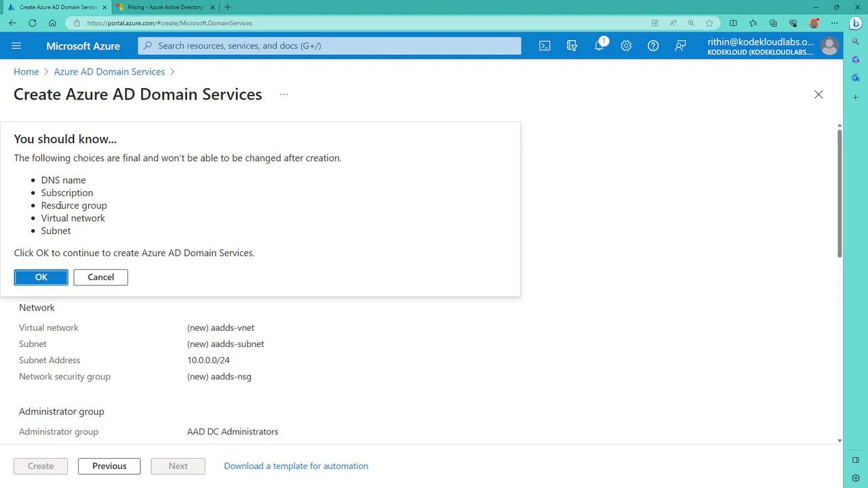Open the Directories and subscriptions filter icon
Screen dimensions: 868x488
(x=572, y=45)
